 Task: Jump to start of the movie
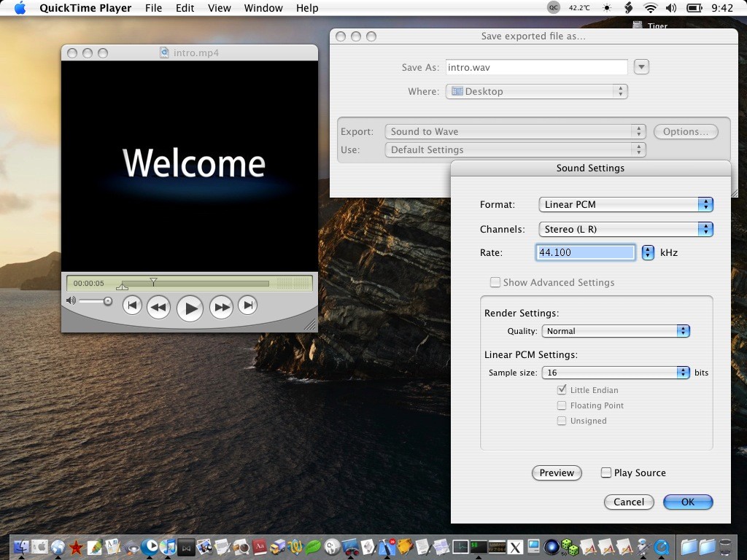point(132,306)
